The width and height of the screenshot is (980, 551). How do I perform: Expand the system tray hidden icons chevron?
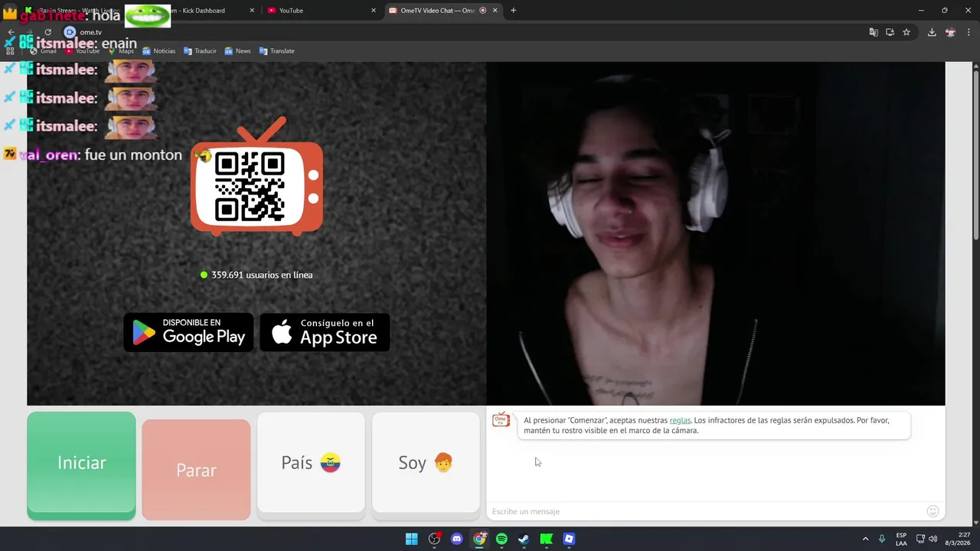point(865,539)
